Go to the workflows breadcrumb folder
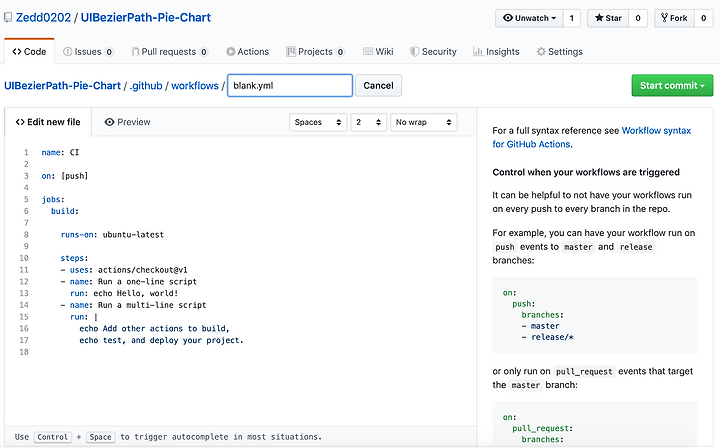Viewport: 720px width, 448px height. click(x=195, y=85)
